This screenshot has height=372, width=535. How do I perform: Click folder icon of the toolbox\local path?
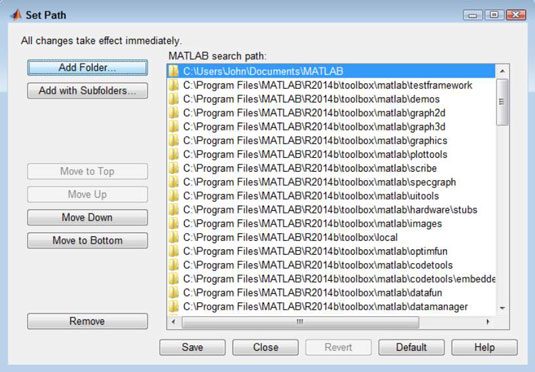click(x=174, y=237)
